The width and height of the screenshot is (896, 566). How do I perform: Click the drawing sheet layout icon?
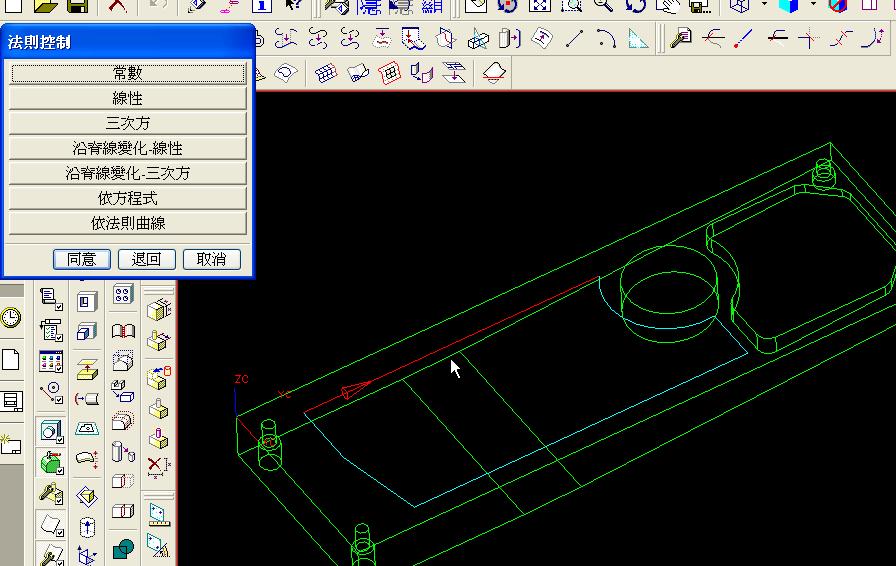[x=11, y=401]
